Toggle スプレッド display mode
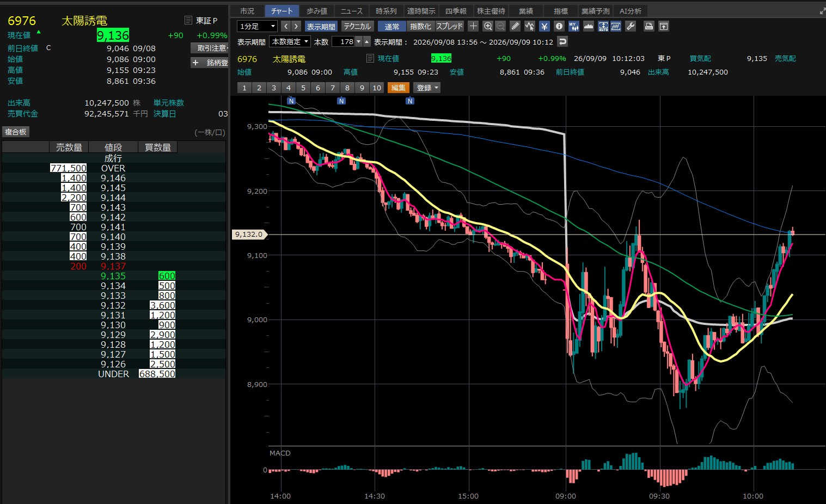Viewport: 826px width, 504px height. point(450,26)
